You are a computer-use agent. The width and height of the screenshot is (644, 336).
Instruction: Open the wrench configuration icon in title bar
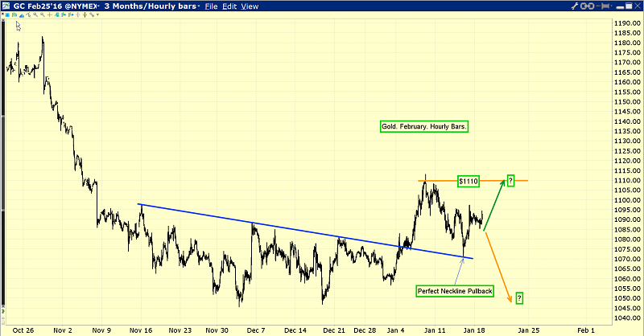pyautogui.click(x=575, y=6)
